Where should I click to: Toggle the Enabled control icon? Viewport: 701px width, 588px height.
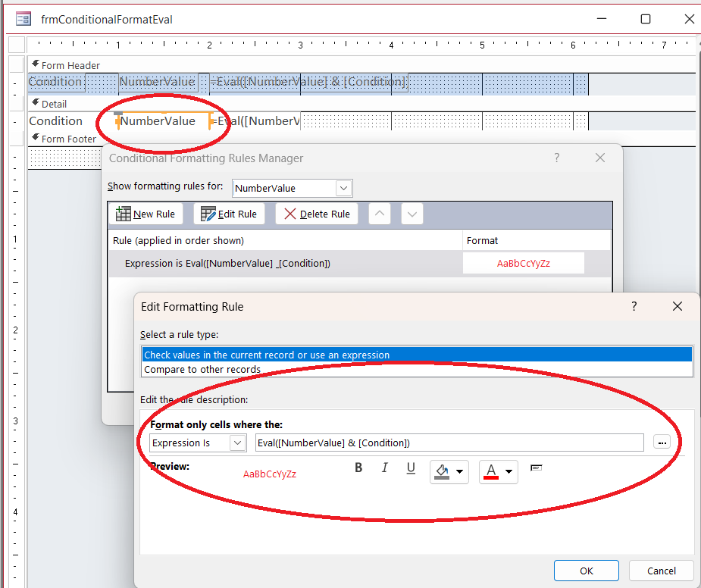click(536, 468)
